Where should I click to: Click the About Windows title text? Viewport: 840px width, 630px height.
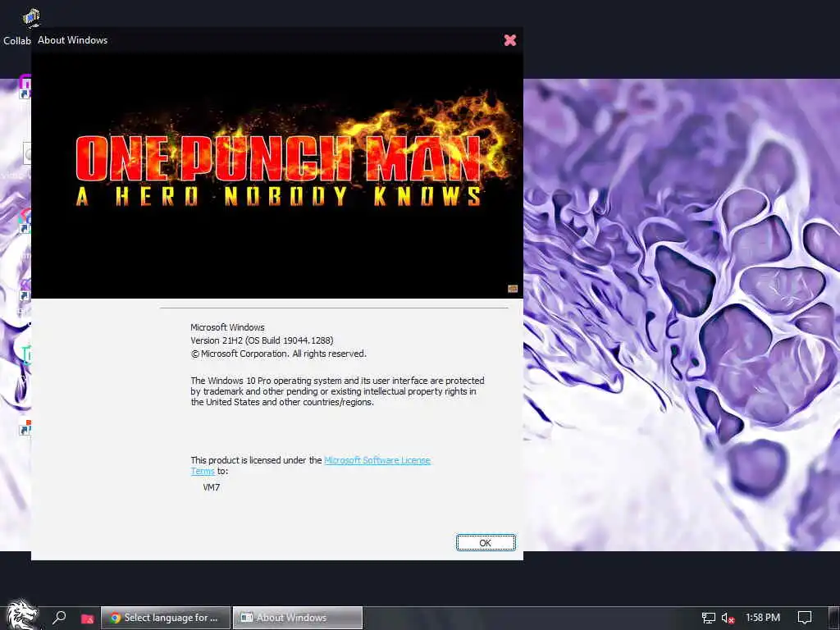pos(72,40)
